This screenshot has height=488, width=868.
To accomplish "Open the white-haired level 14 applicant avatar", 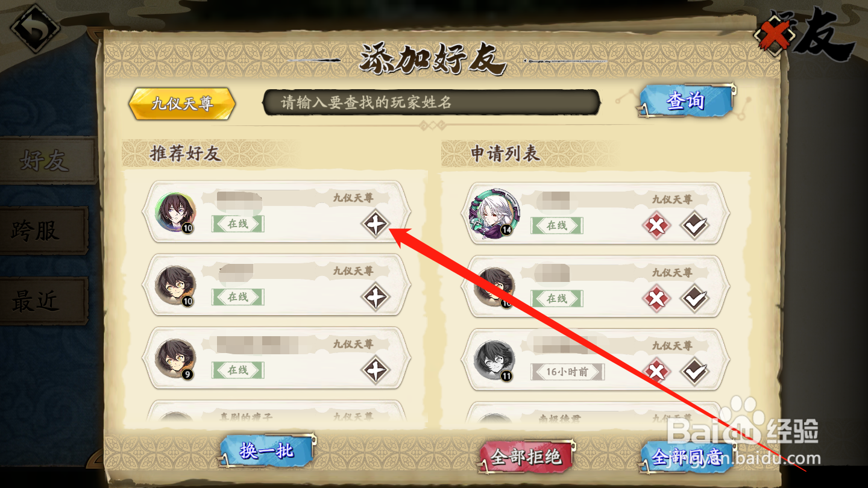I will (x=494, y=213).
